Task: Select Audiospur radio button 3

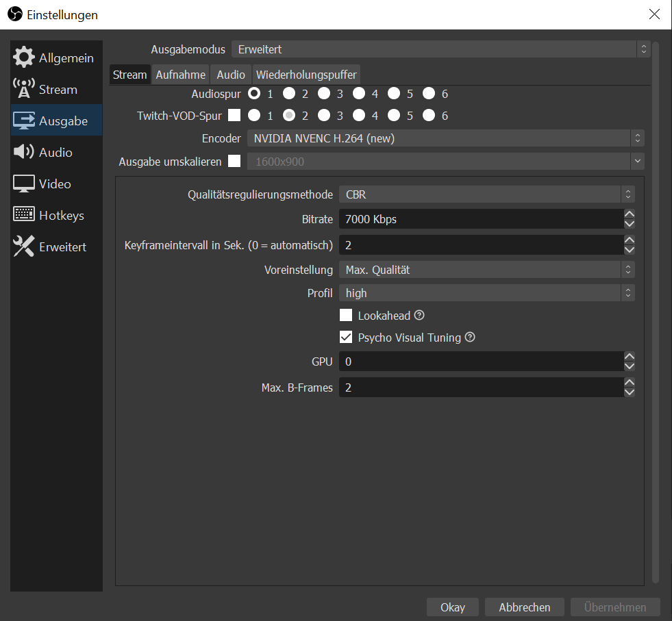Action: [x=324, y=94]
